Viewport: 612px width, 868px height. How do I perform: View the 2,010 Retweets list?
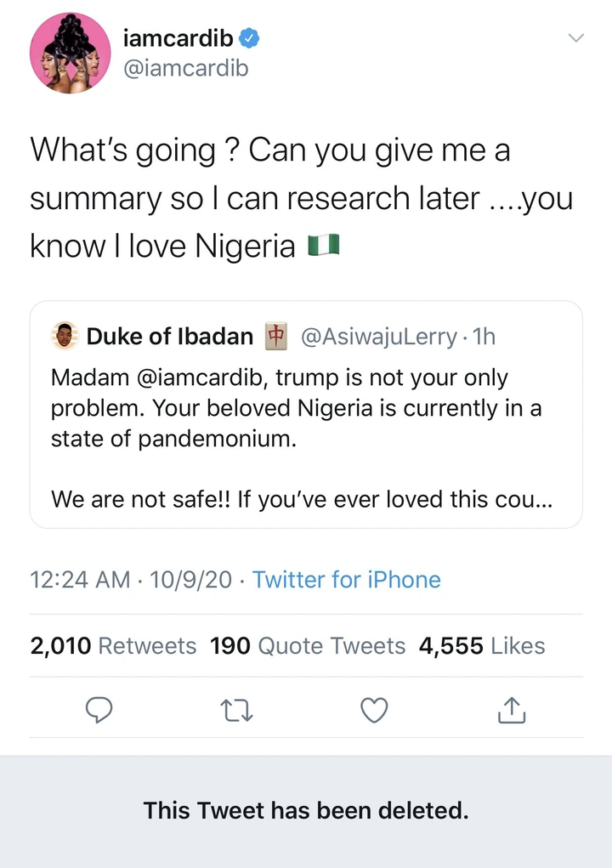113,646
